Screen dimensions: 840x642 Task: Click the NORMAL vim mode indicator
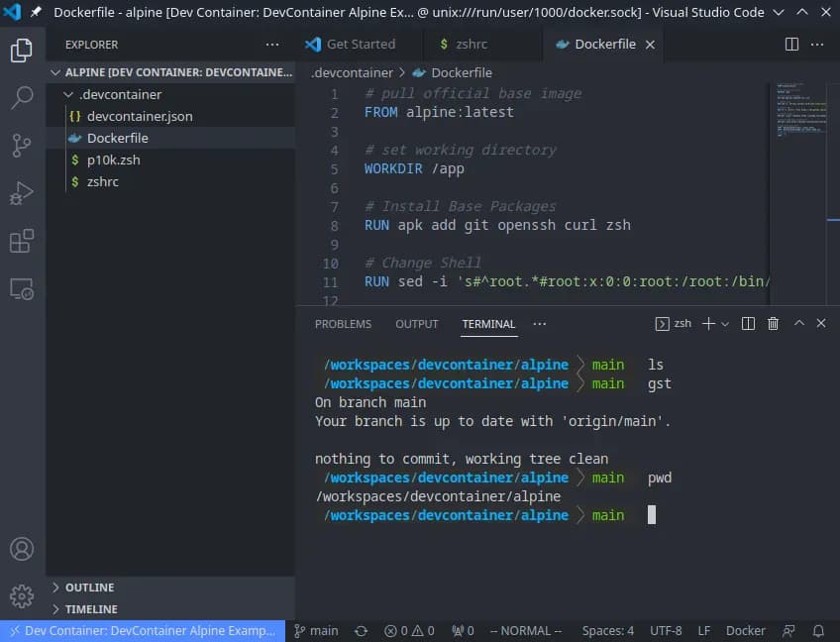click(x=526, y=631)
